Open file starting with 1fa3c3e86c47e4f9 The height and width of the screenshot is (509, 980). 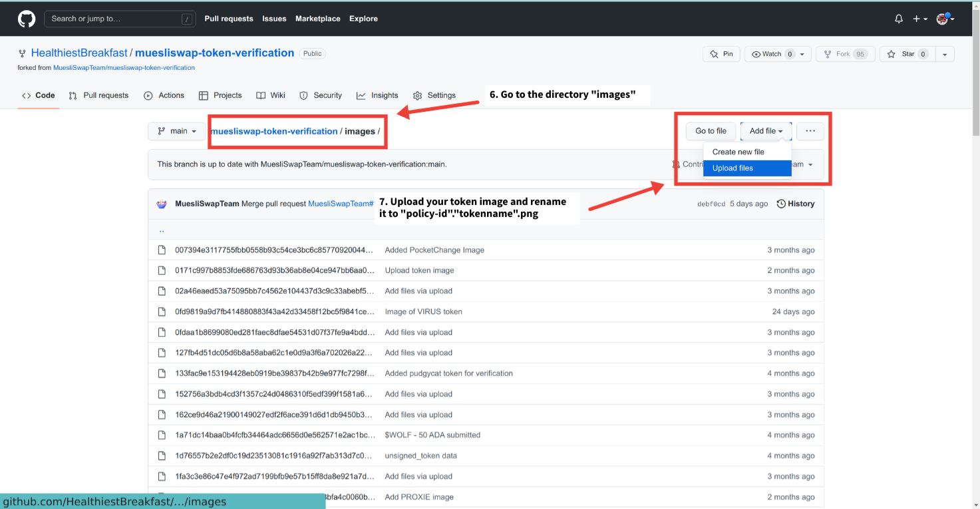click(x=275, y=476)
